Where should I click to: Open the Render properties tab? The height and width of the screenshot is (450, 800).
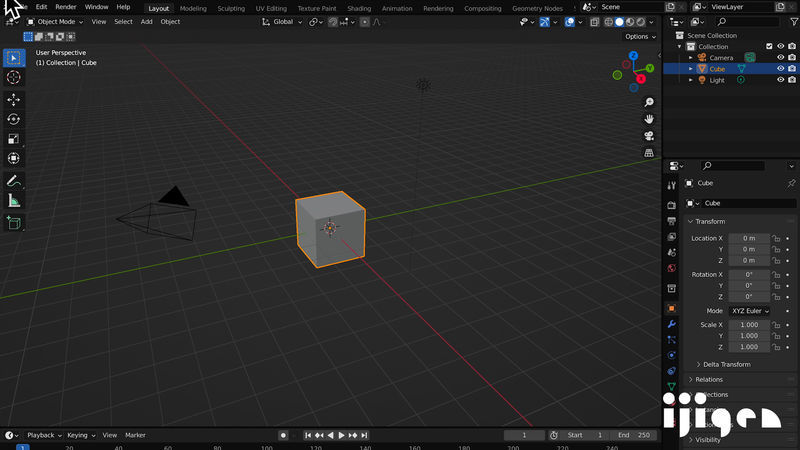click(671, 205)
